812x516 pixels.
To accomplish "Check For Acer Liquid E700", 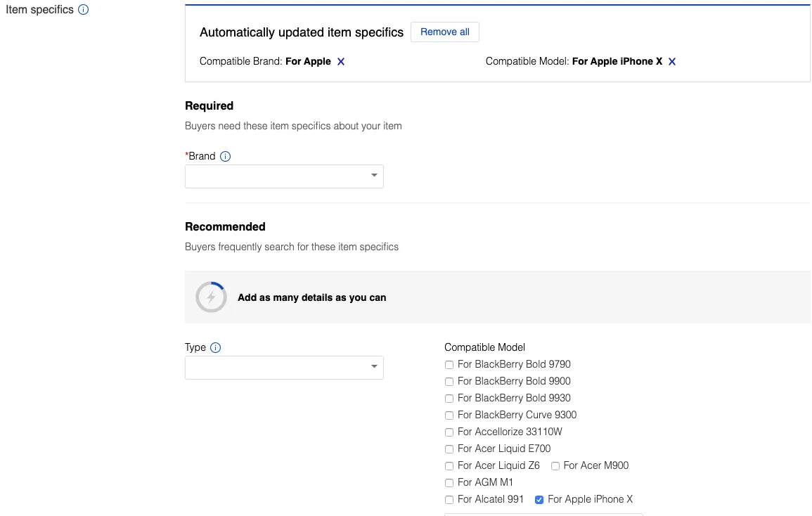I will pyautogui.click(x=449, y=449).
